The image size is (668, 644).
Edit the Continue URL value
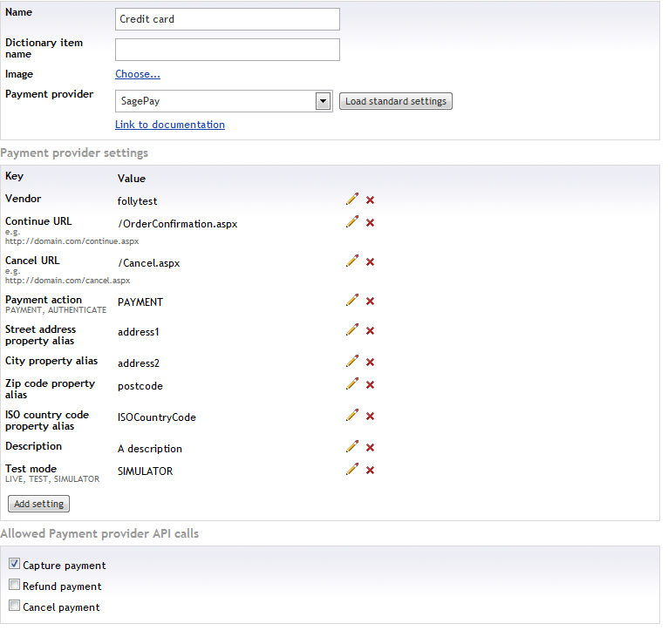[x=352, y=221]
